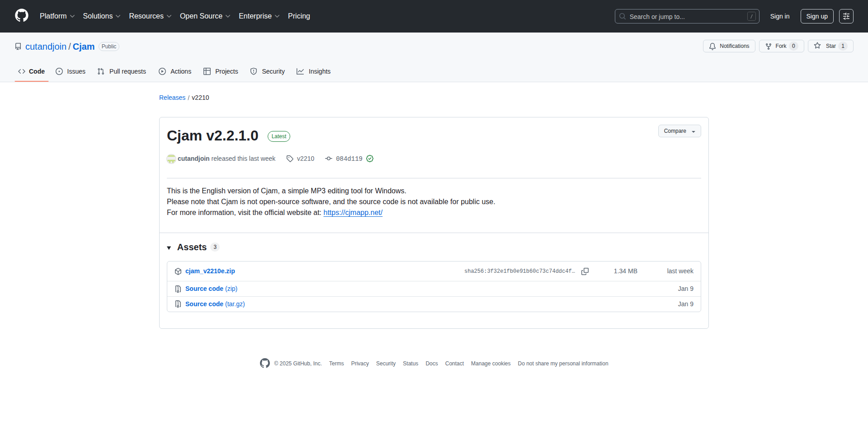Screen dimensions: 868x425
Task: Click the tag icon beside v2210
Action: coord(290,159)
